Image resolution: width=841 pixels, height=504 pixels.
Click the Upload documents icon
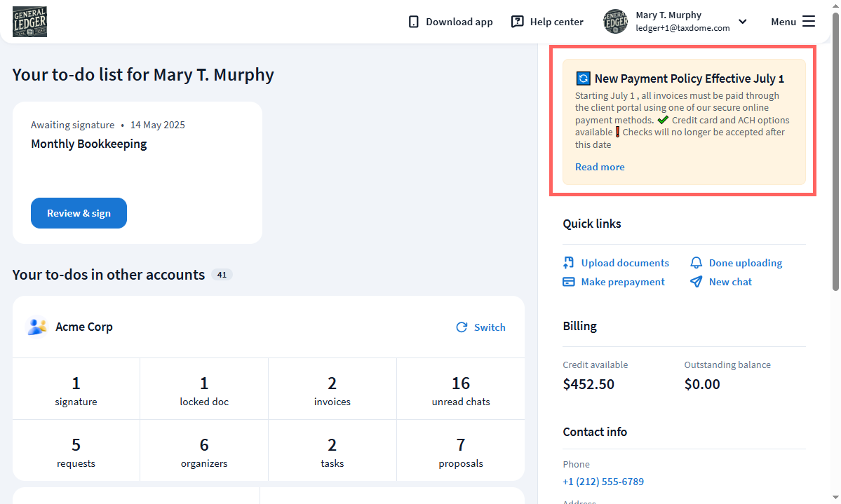click(569, 263)
